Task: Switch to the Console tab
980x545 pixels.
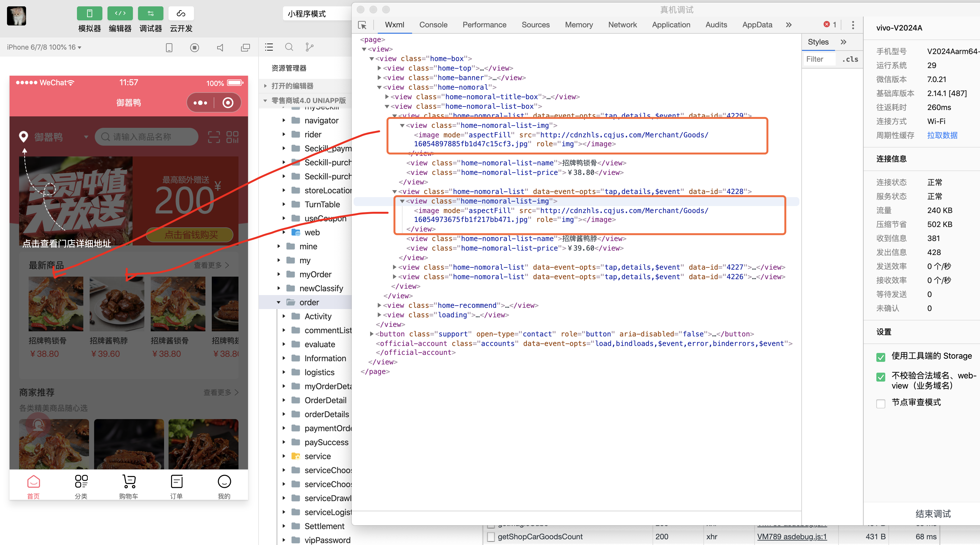Action: coord(433,25)
